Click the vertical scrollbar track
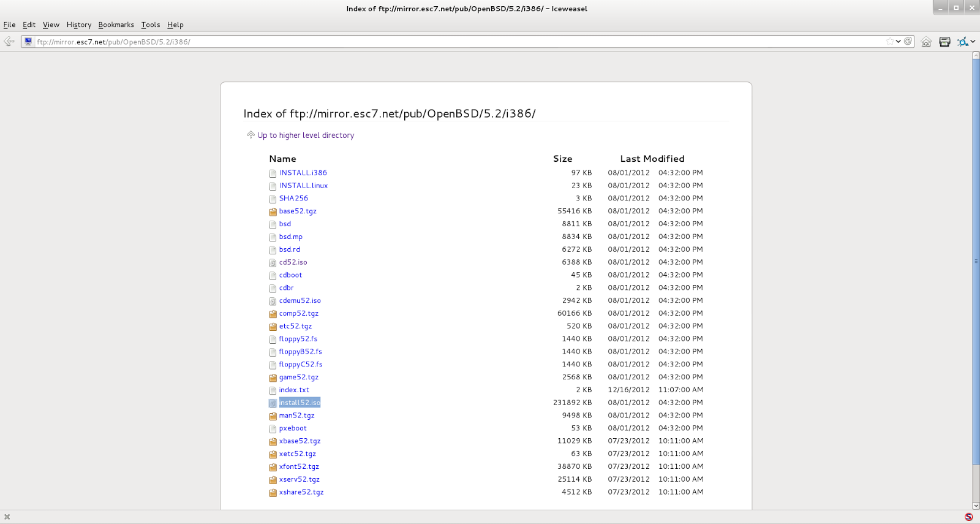Image resolution: width=980 pixels, height=524 pixels. point(976,484)
